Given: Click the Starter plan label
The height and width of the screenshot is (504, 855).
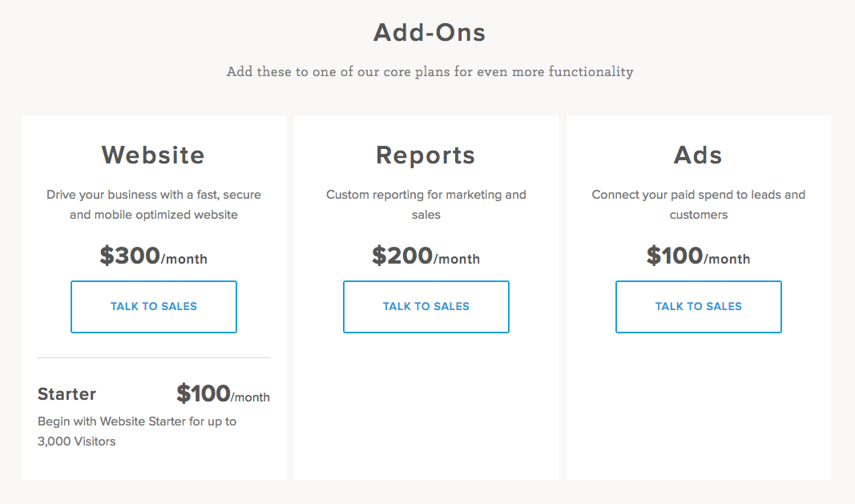Looking at the screenshot, I should (x=67, y=393).
